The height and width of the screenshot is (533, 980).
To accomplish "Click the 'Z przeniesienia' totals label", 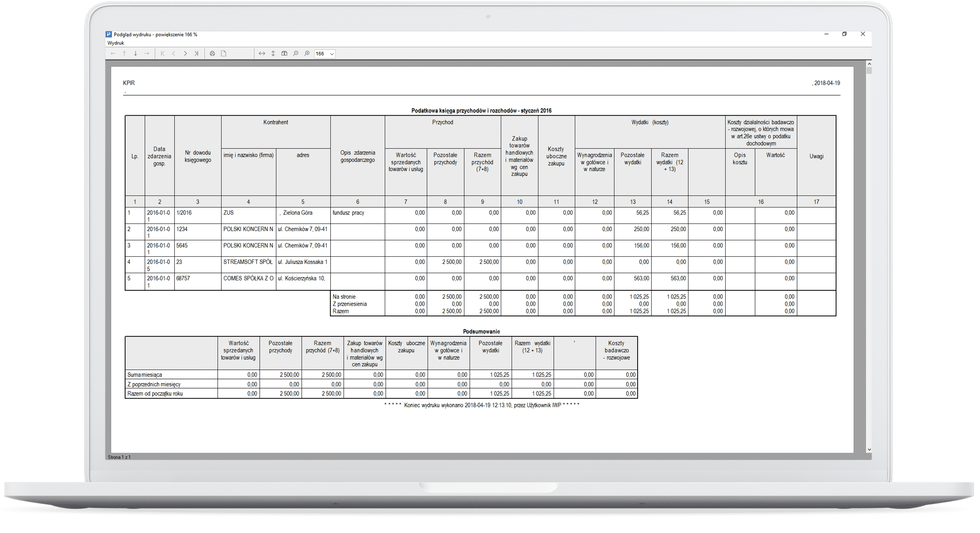I will 350,304.
